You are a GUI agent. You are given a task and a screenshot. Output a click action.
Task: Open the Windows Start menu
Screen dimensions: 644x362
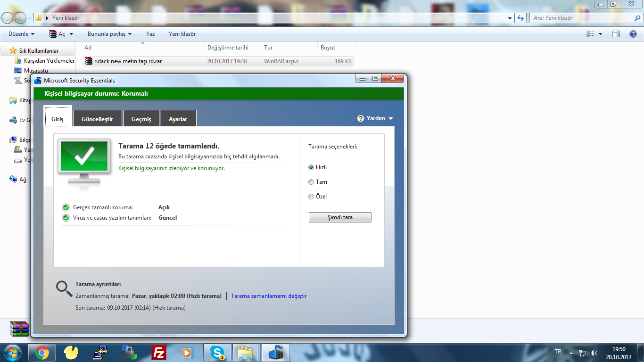click(13, 353)
